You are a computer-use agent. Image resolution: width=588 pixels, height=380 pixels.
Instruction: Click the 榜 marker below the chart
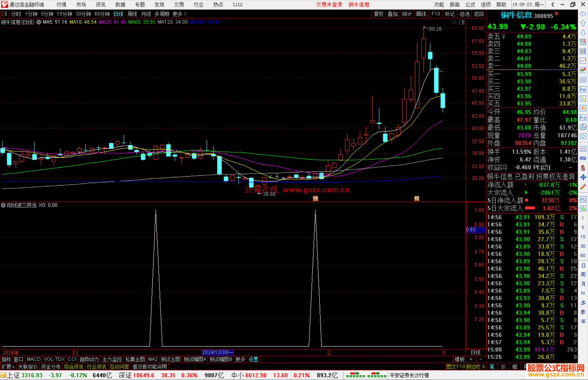(x=417, y=198)
